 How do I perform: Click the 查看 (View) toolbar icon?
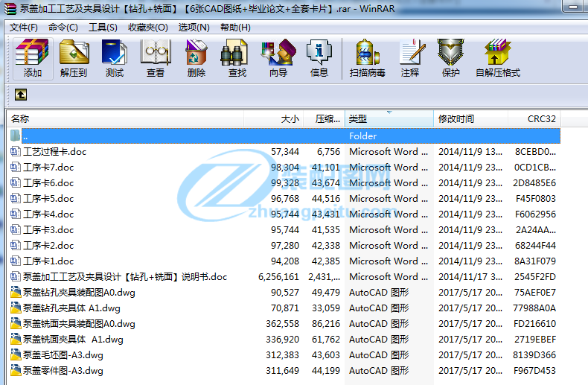click(156, 59)
